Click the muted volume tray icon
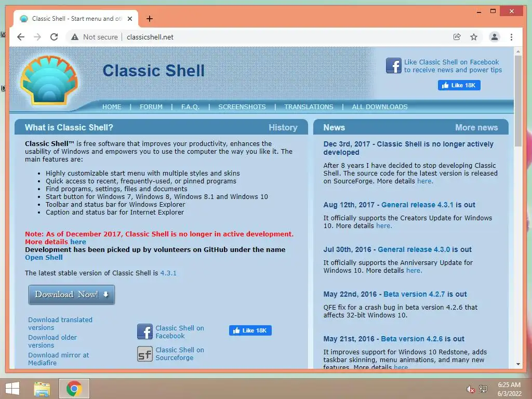Viewport: 532px width, 399px height. [x=470, y=390]
